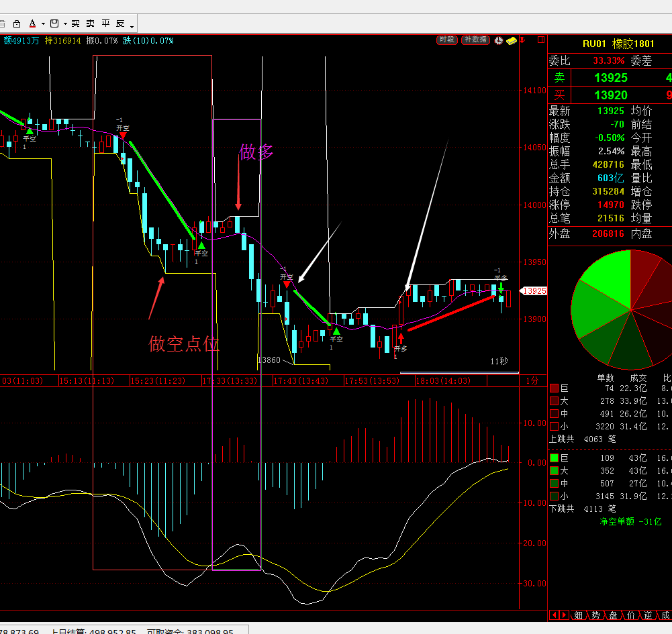Click the 平 (close position) toolbar button

coord(105,23)
